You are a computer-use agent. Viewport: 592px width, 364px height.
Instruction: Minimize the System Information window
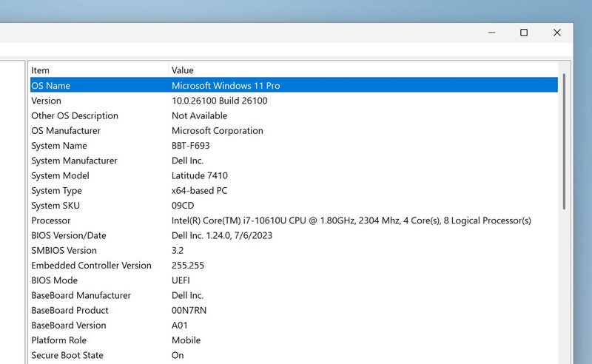tap(491, 33)
